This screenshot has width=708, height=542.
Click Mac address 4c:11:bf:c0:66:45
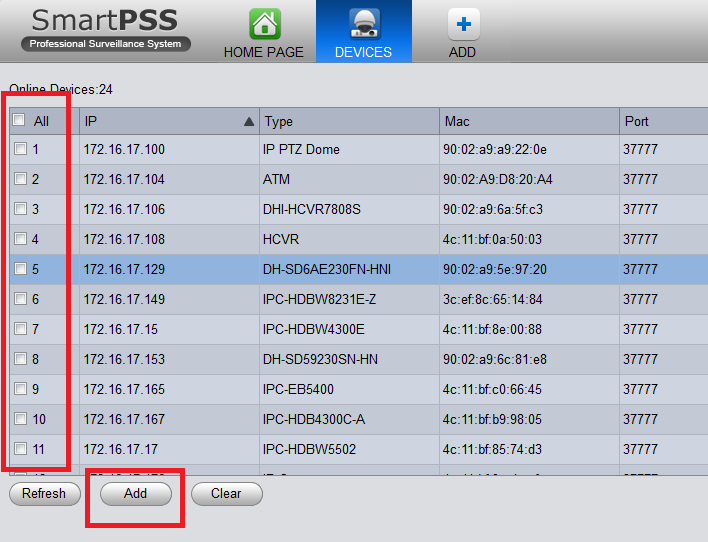(492, 389)
